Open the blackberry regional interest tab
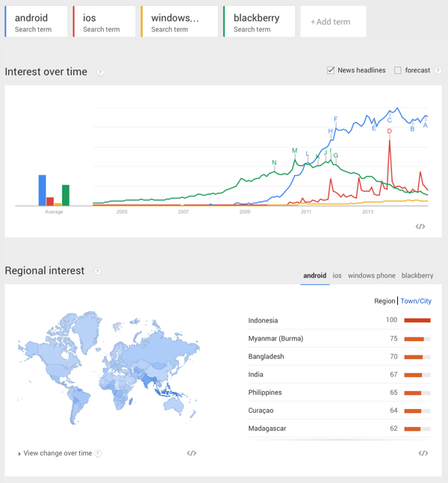The height and width of the screenshot is (483, 448). click(417, 275)
